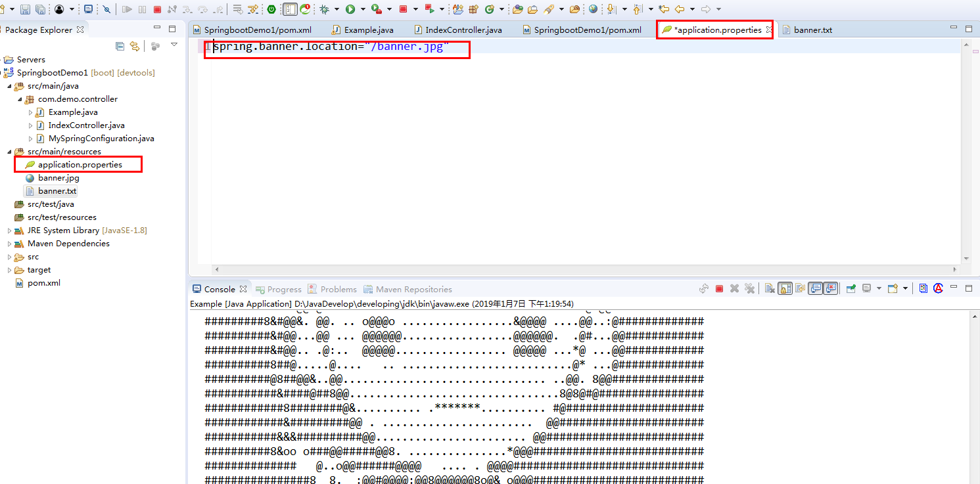
Task: Click the editor horizontal scrollbar
Action: [585, 269]
